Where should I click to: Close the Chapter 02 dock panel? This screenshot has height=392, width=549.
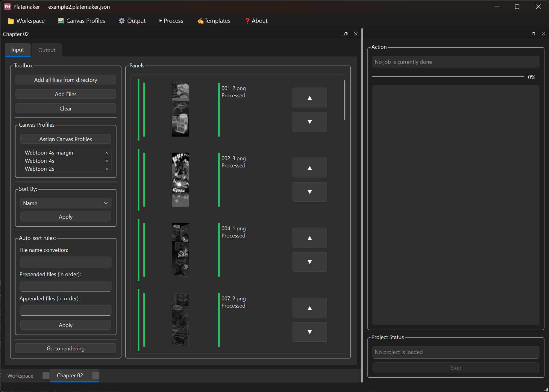pyautogui.click(x=356, y=34)
